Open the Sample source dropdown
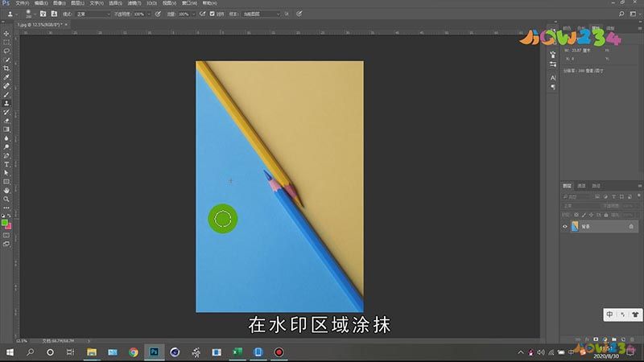This screenshot has height=362, width=644. pos(261,14)
